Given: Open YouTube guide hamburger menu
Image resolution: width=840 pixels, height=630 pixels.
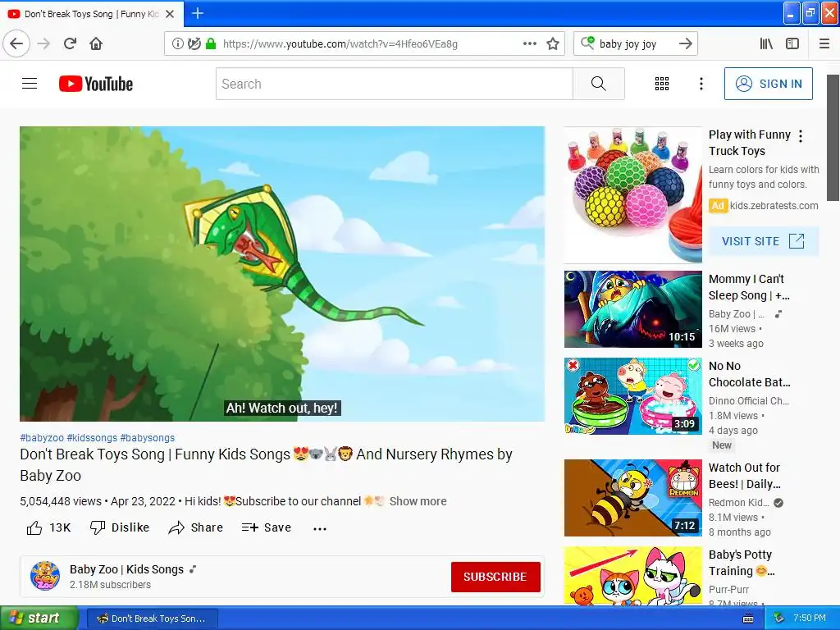Looking at the screenshot, I should [x=30, y=84].
